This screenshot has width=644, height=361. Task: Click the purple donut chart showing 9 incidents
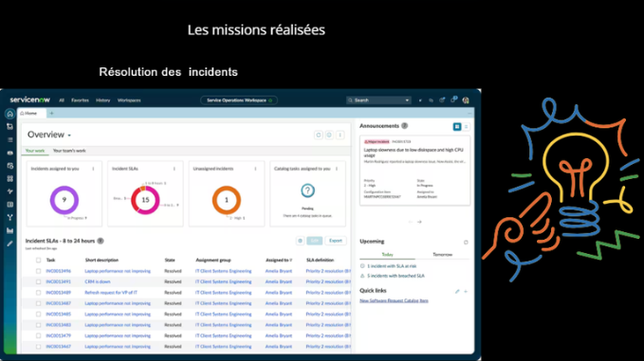64,200
